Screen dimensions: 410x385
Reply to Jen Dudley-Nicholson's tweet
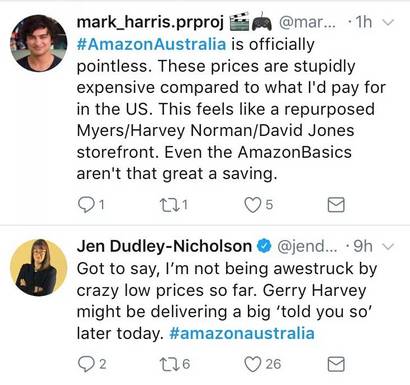click(x=86, y=364)
